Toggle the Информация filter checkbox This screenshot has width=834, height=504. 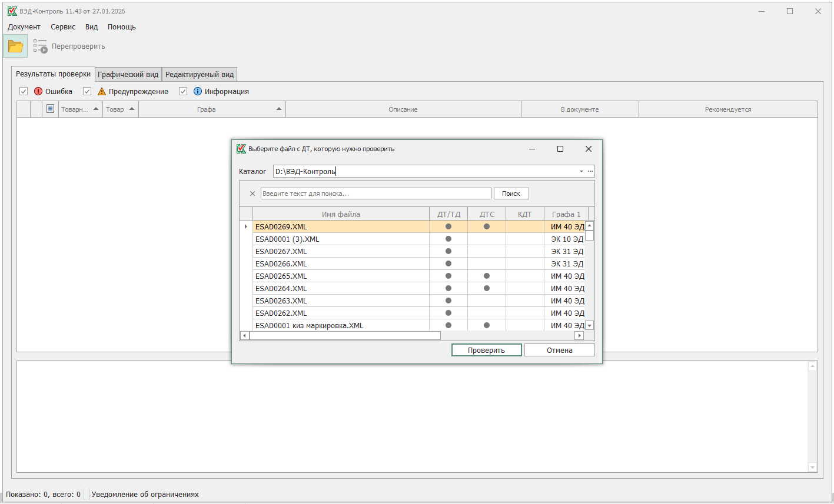183,91
